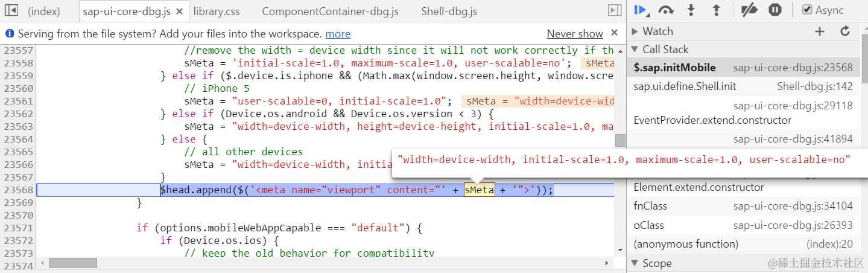868x273 pixels.
Task: Select the oClass stack frame
Action: (743, 225)
